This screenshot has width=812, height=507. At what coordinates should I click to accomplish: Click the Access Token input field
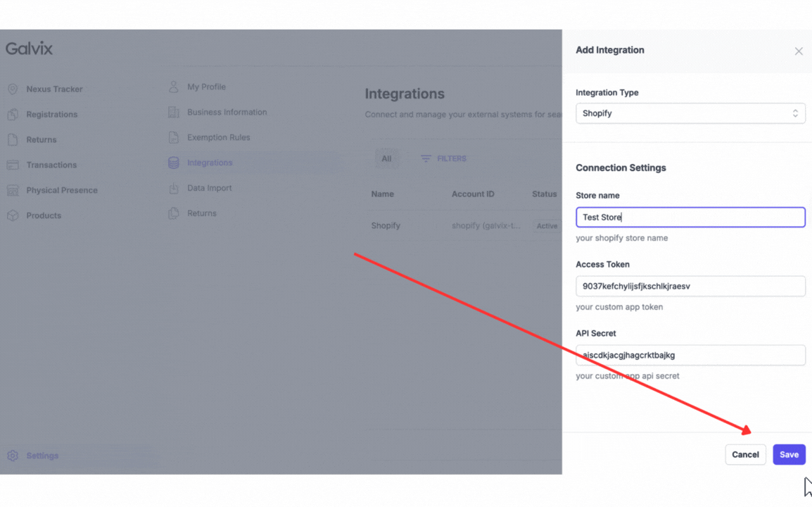tap(690, 286)
